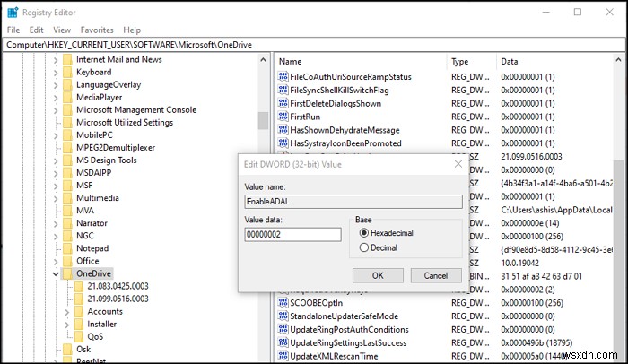Select the UpdateRingPostAuthConditions value icon
The image size is (628, 364).
point(283,329)
